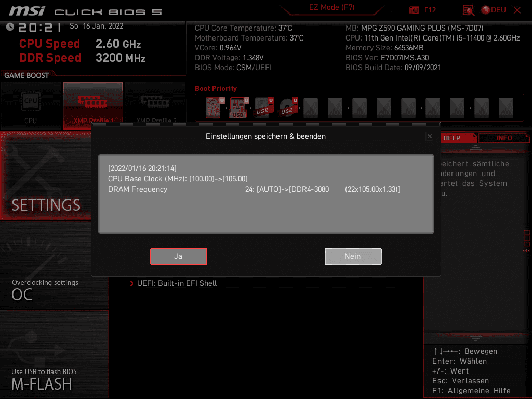532x399 pixels.
Task: Select the USB stick boot device icon
Action: 239,108
